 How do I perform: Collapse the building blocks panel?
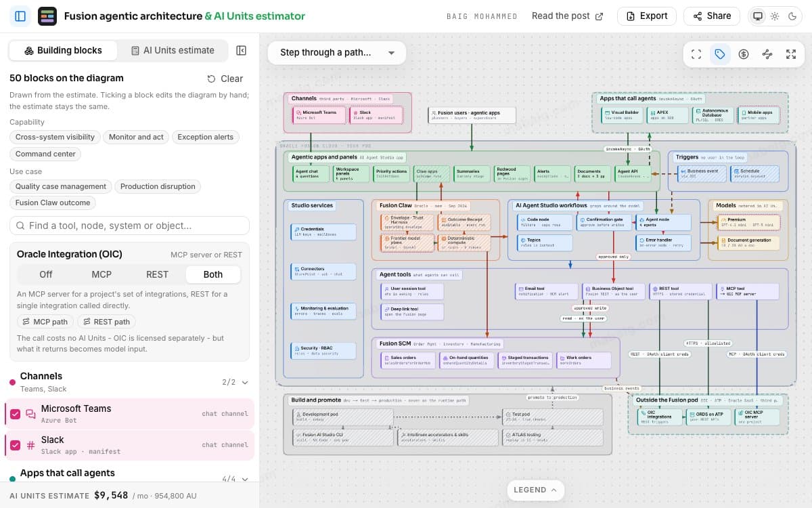tap(241, 50)
